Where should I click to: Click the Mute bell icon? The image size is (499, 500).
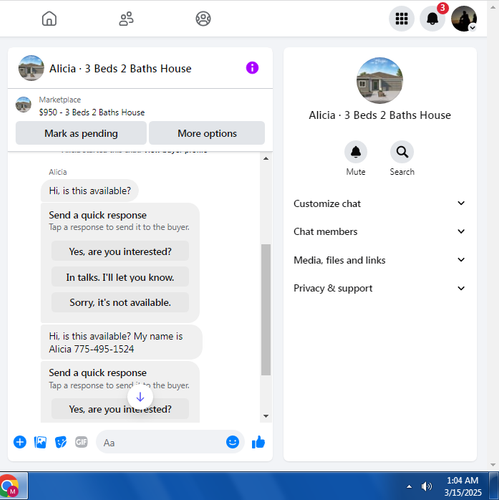point(356,152)
